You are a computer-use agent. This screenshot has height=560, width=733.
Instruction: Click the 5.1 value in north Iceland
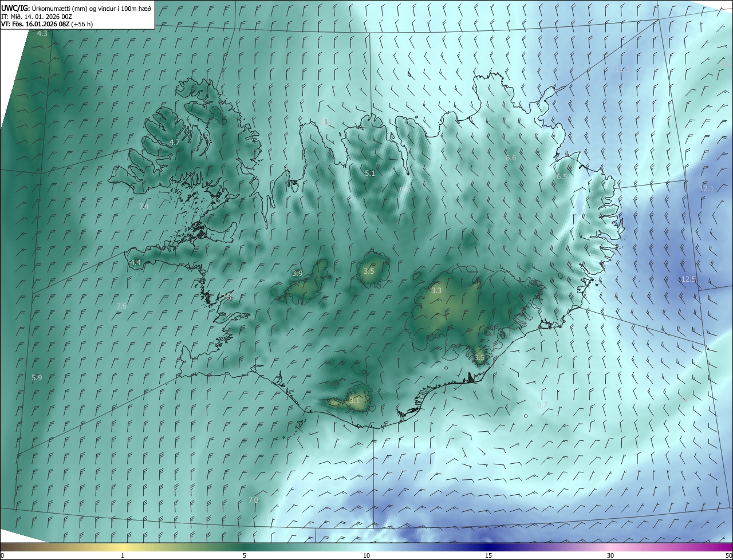tap(370, 173)
